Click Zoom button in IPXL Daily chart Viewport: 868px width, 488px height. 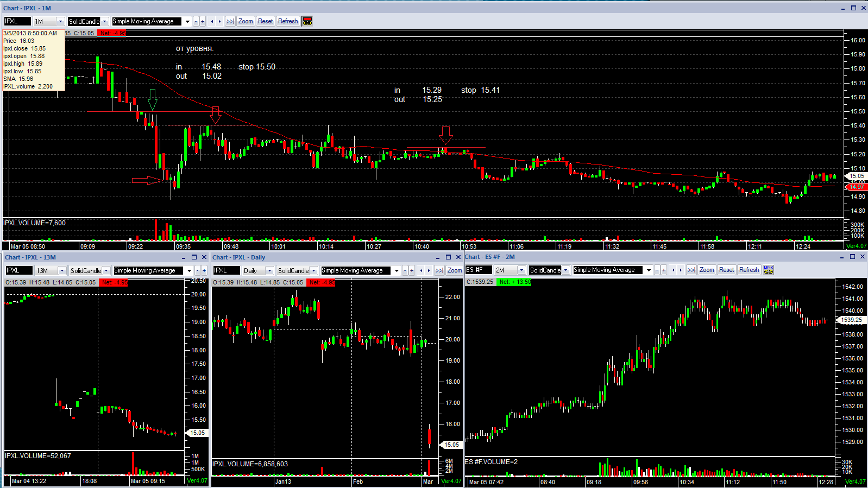[x=455, y=270]
